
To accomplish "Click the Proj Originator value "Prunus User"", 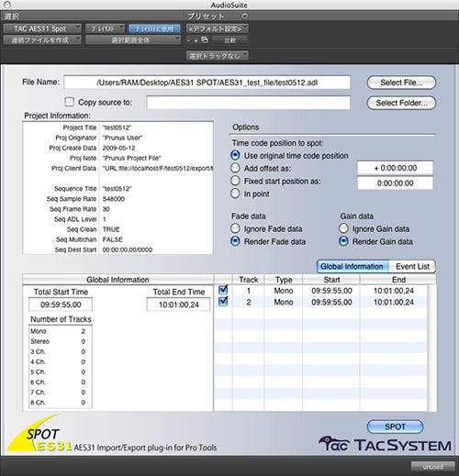I will point(122,138).
